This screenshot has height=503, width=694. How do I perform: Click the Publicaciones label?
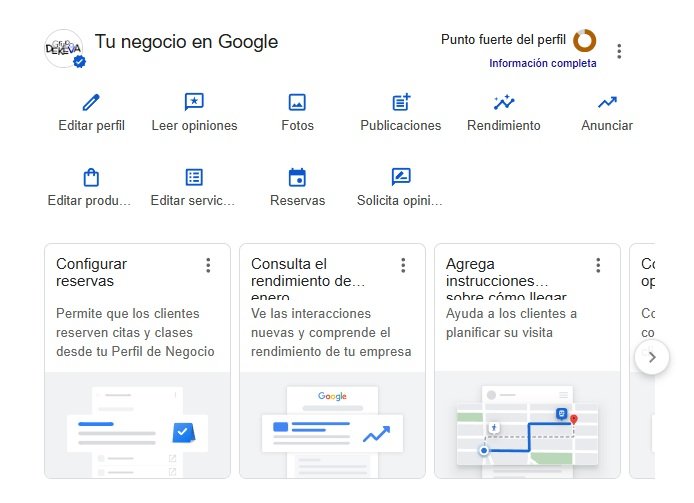pos(401,126)
